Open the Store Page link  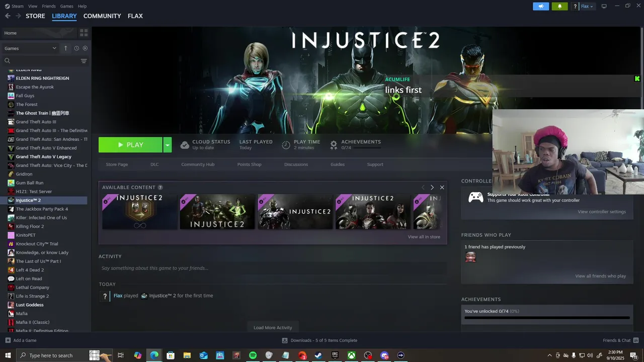(x=117, y=164)
